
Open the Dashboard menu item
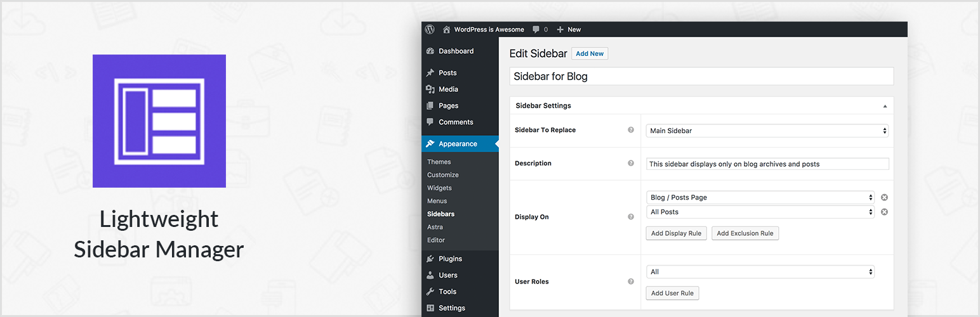456,51
